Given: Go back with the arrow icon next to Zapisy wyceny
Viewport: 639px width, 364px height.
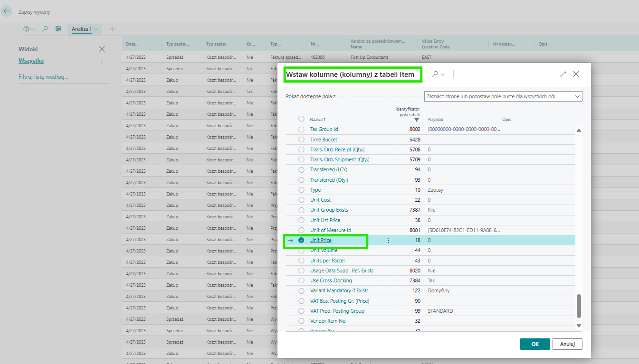Looking at the screenshot, I should pyautogui.click(x=7, y=11).
